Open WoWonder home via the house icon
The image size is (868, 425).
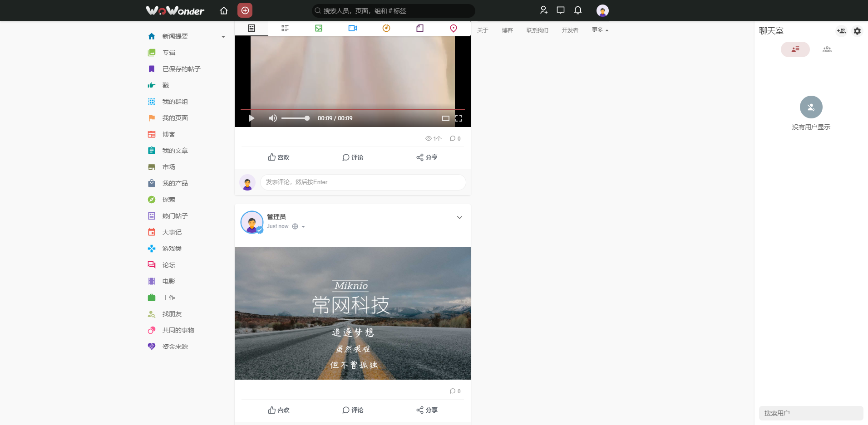[223, 10]
